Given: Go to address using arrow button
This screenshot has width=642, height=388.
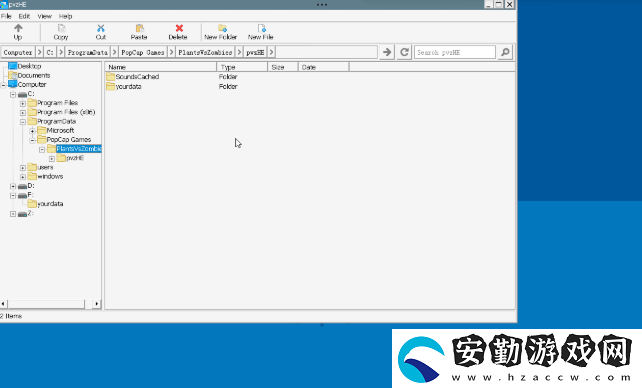Looking at the screenshot, I should point(387,52).
